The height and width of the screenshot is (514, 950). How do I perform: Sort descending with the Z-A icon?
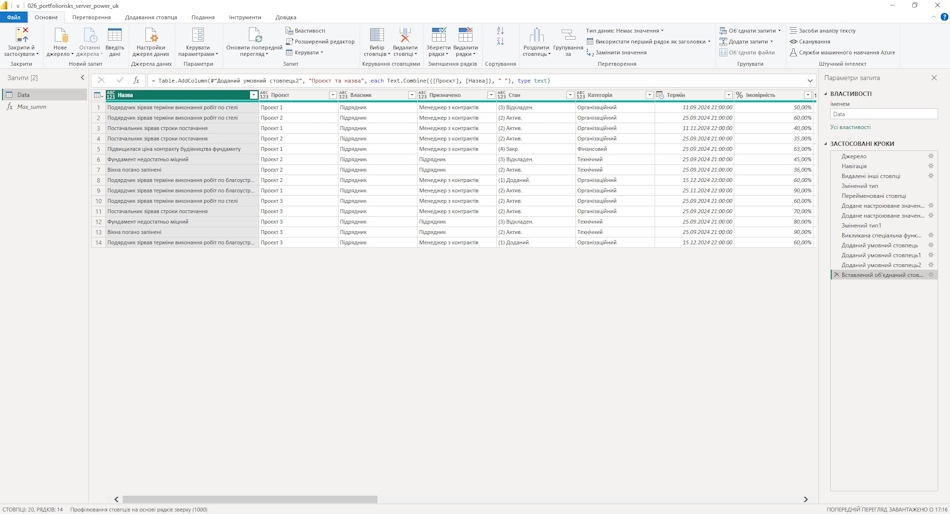pyautogui.click(x=500, y=41)
